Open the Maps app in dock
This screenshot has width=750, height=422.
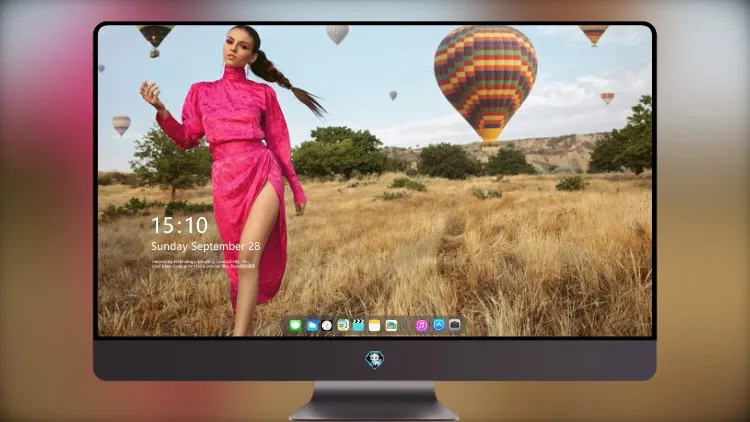tap(343, 325)
